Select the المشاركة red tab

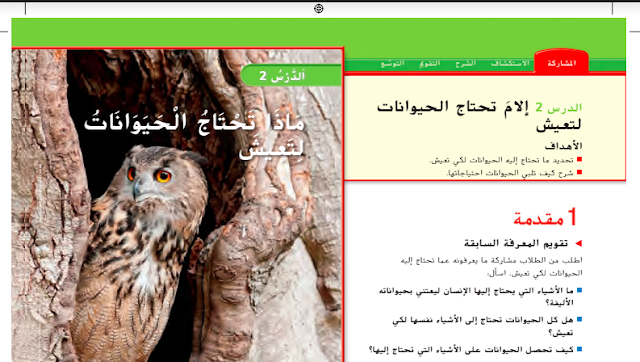(x=562, y=63)
